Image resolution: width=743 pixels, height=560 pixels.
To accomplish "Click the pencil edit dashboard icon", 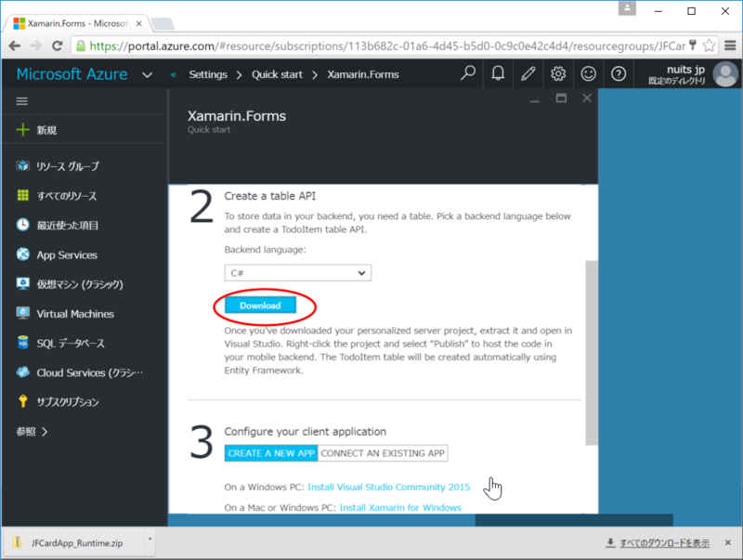I will [x=528, y=73].
